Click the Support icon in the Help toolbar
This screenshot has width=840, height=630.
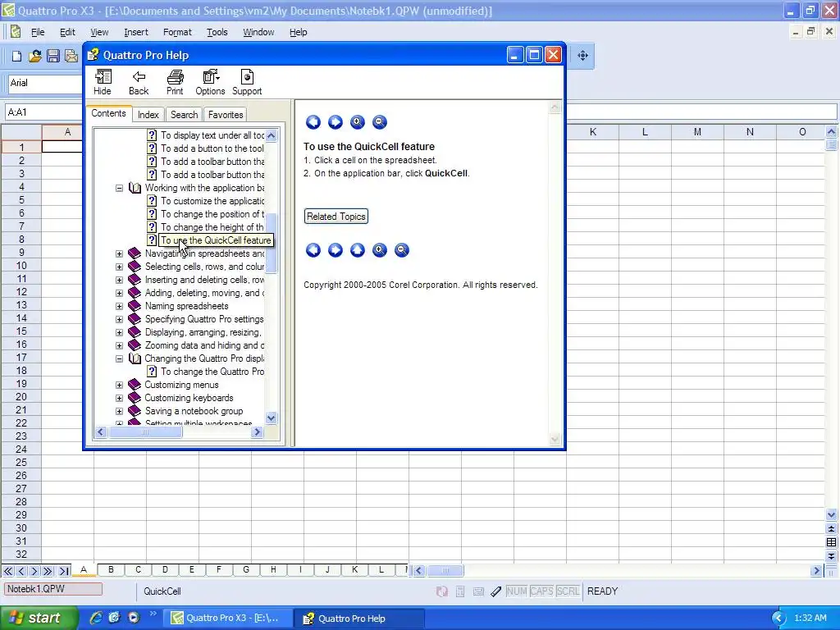(x=247, y=83)
